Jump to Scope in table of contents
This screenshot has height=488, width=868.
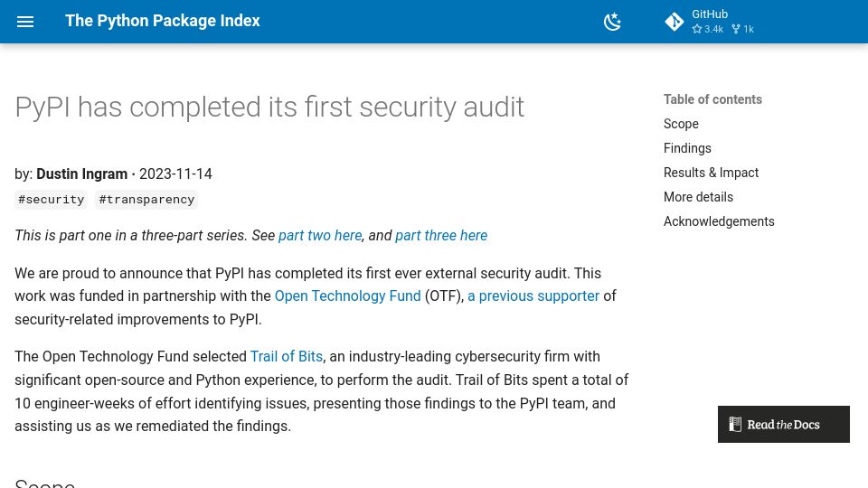(x=681, y=124)
